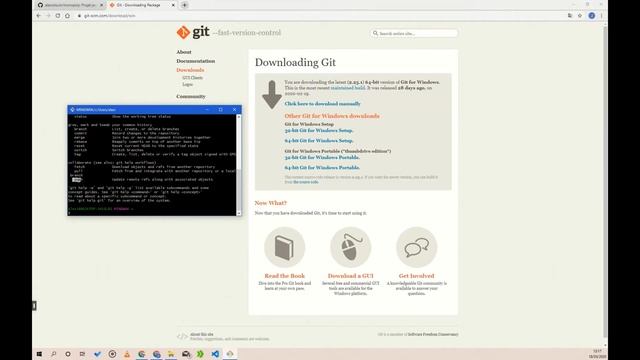640x360 pixels.
Task: Go to the Downloads sidebar link
Action: (x=190, y=70)
